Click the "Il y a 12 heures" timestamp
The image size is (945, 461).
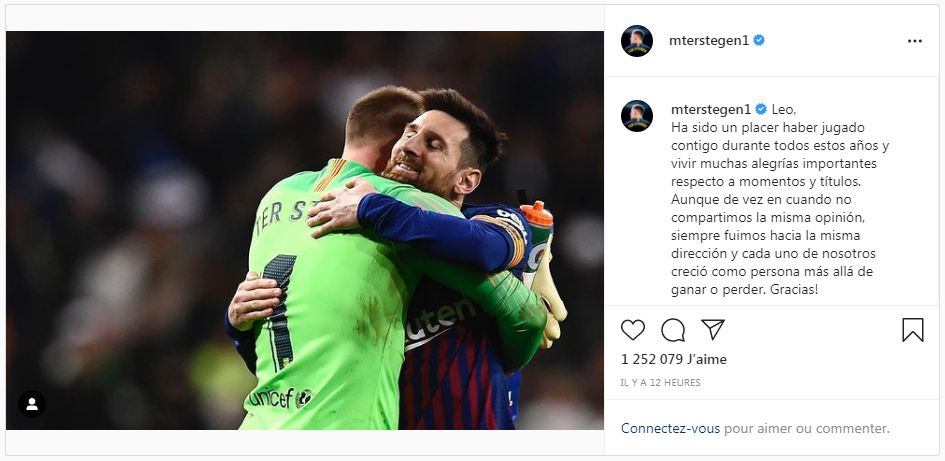[x=660, y=383]
